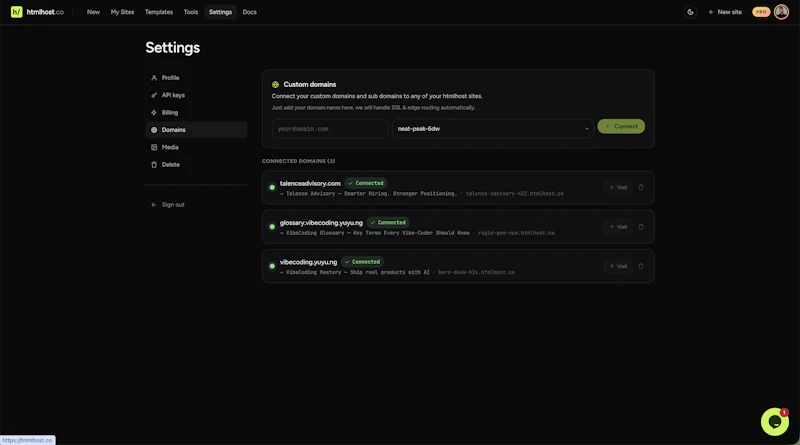
Task: Click talence-advisory-452.htmlhost.co subdomain text
Action: tap(515, 193)
